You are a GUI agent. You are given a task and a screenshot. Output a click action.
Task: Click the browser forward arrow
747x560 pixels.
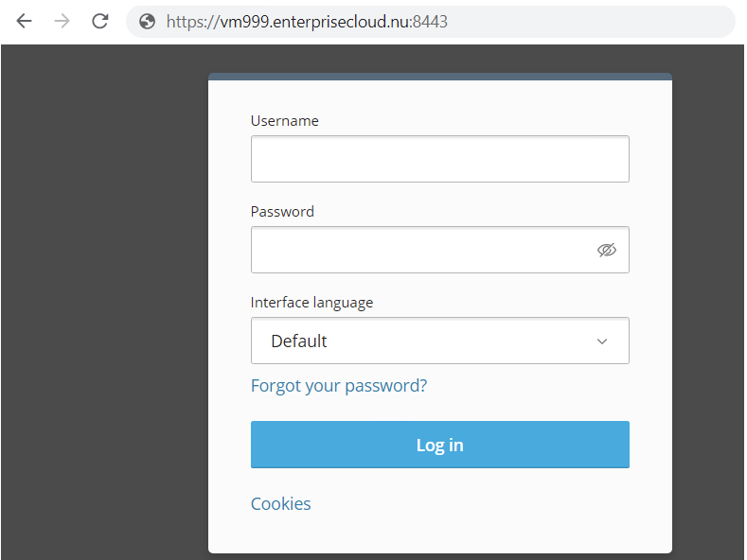[62, 22]
